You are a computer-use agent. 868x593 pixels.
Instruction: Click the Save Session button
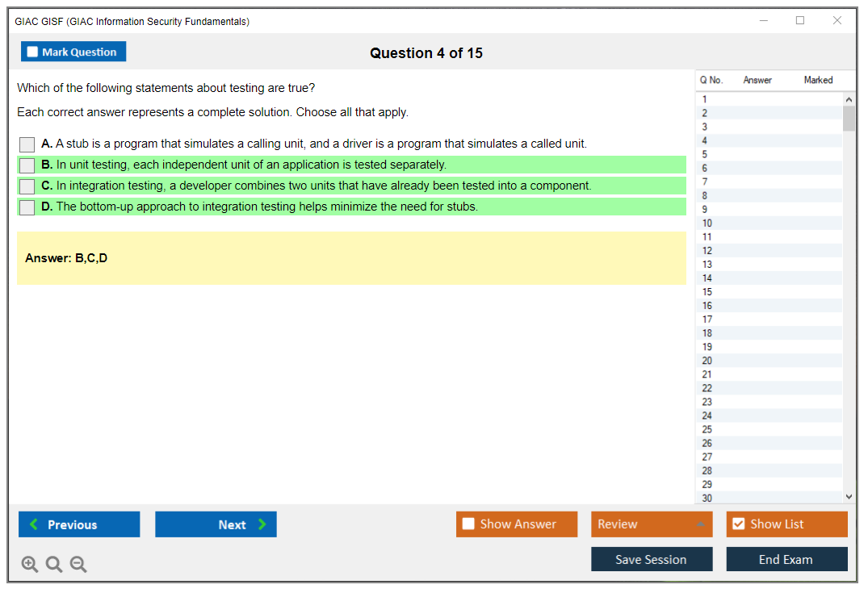click(652, 558)
